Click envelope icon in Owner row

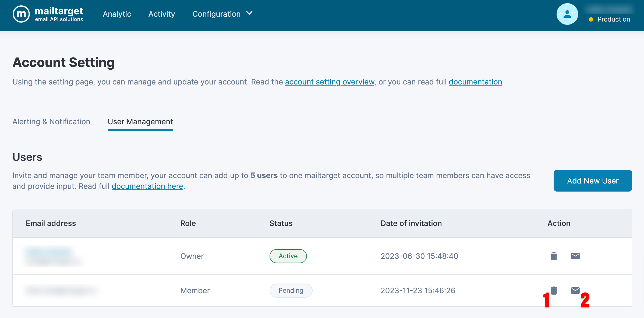(575, 256)
